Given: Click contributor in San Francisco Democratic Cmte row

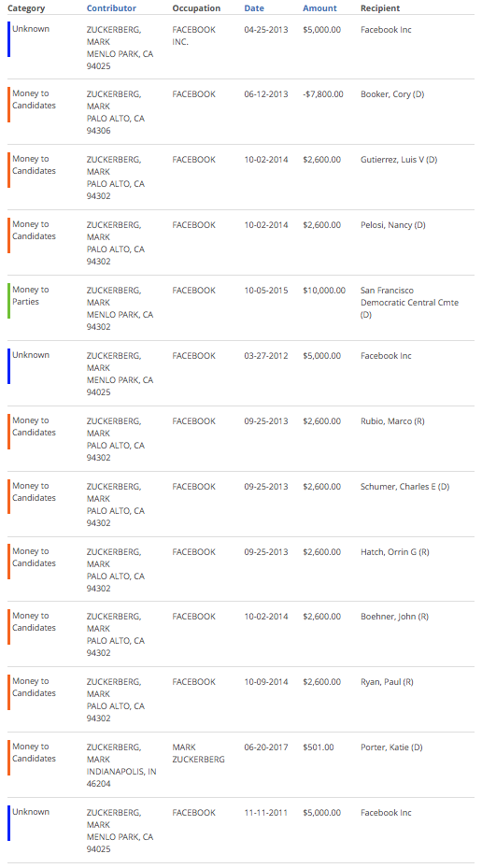Looking at the screenshot, I should click(120, 308).
